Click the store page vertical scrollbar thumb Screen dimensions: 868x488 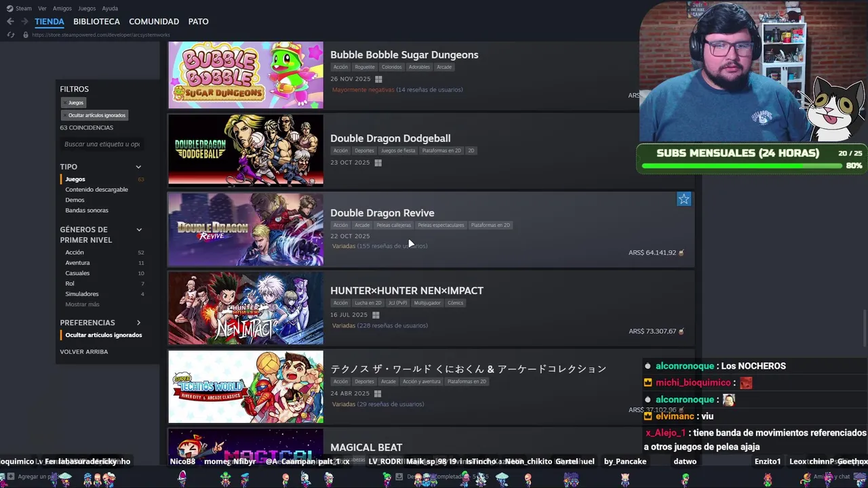click(x=863, y=327)
